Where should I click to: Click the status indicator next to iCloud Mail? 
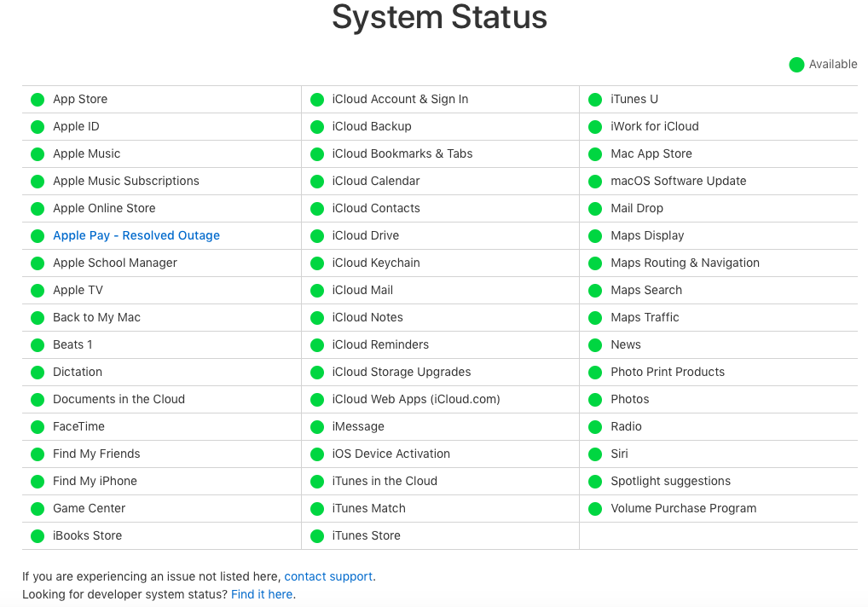(317, 291)
